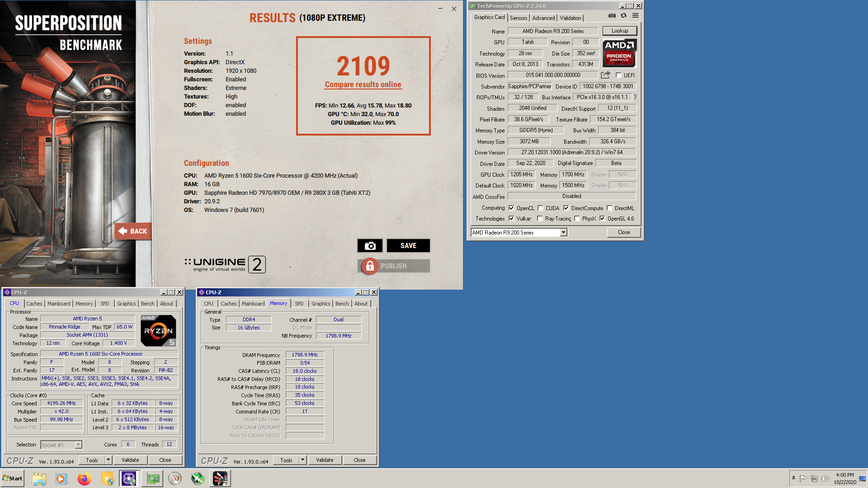
Task: Open the Validation tab in GPU-Z
Action: tap(571, 18)
